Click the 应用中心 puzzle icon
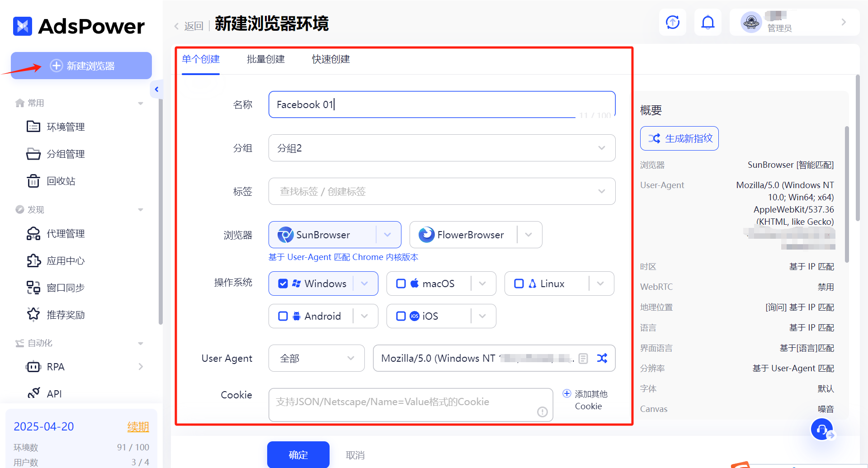 click(x=33, y=260)
